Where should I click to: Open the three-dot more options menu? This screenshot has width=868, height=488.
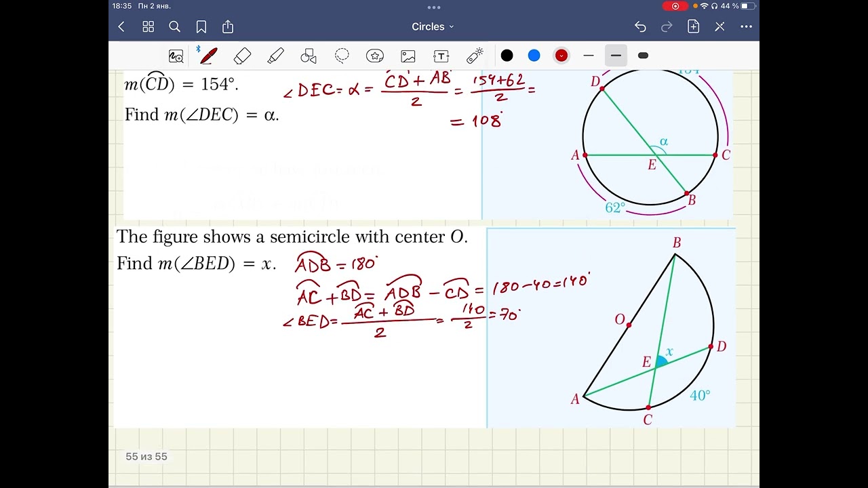[x=746, y=26]
